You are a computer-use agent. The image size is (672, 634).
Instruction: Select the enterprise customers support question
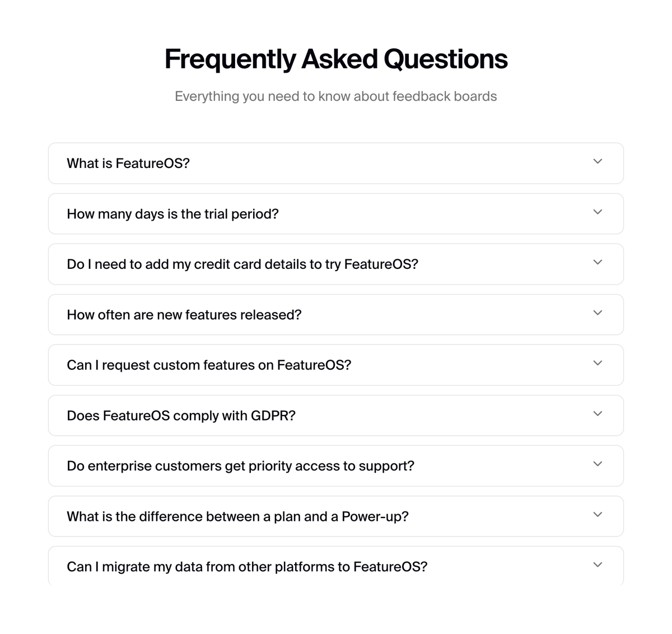(241, 465)
